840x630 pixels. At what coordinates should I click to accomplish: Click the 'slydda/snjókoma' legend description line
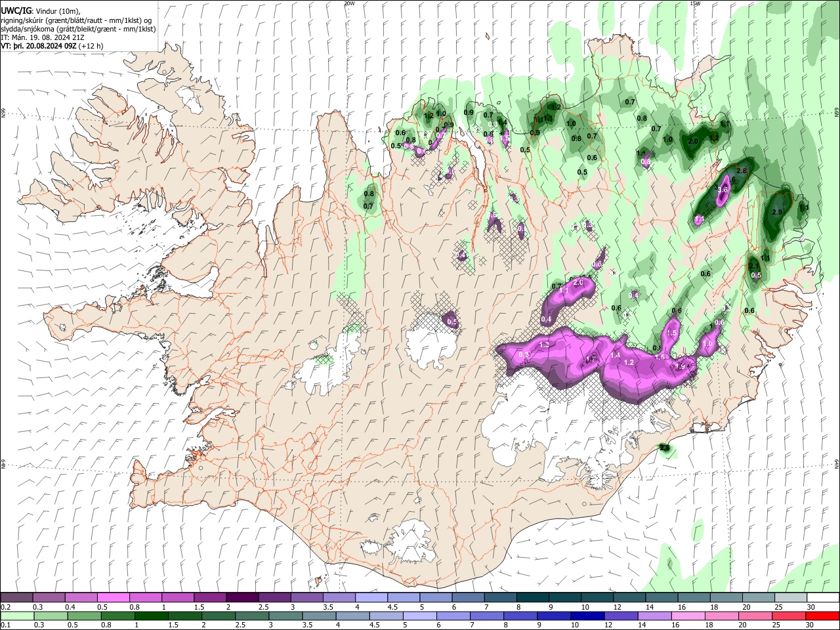(x=78, y=30)
